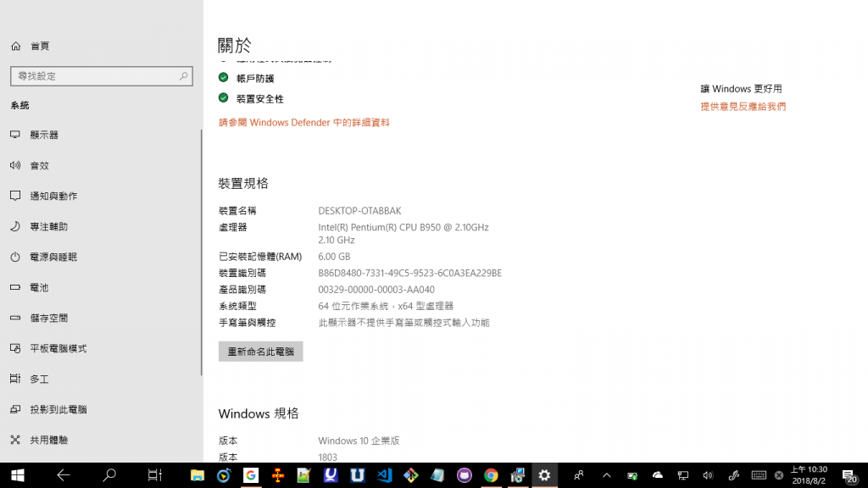The width and height of the screenshot is (868, 488).
Task: Open the network tray icon
Action: pos(683,475)
